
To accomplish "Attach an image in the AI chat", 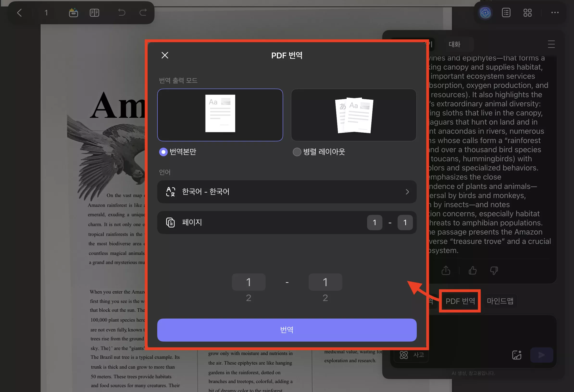I will click(x=517, y=355).
